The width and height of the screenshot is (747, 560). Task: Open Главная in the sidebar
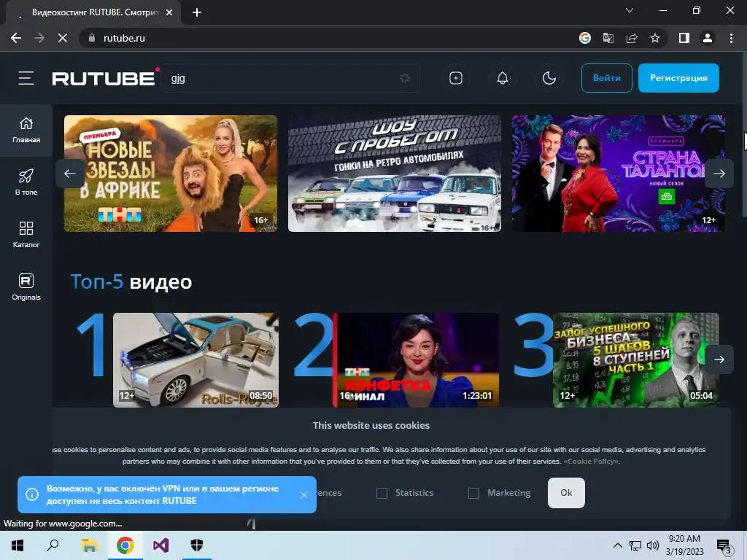point(26,130)
